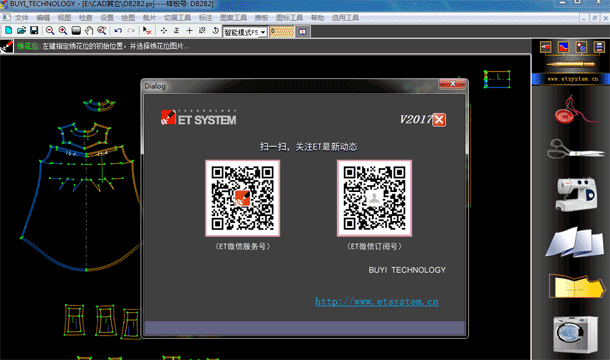Click the washing machine image
Viewport: 610px width, 360px height.
pyautogui.click(x=576, y=334)
